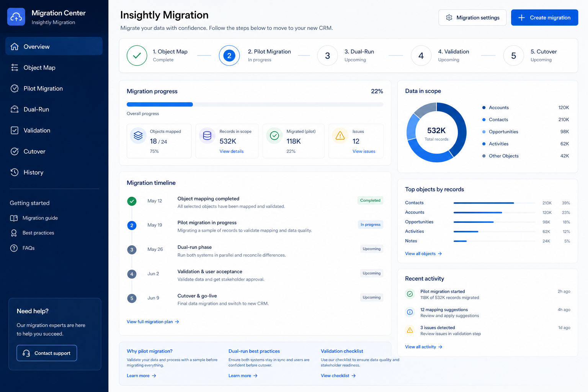
Task: Contact support from the help box
Action: [47, 353]
